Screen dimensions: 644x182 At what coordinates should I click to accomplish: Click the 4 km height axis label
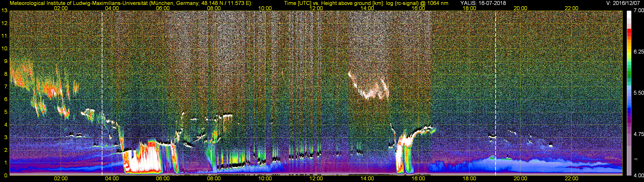tap(6, 125)
